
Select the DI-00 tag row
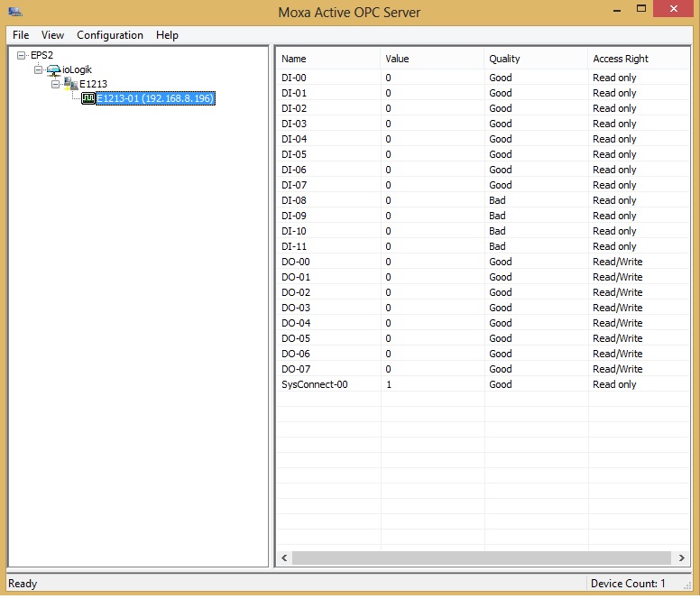tap(483, 78)
